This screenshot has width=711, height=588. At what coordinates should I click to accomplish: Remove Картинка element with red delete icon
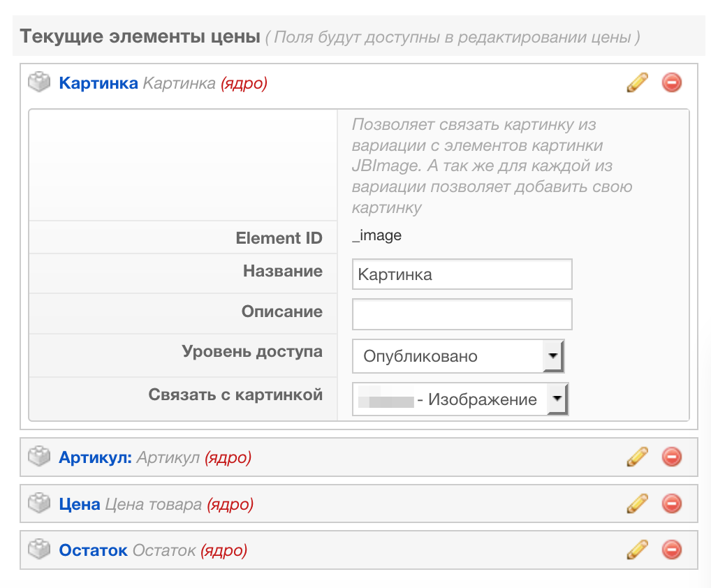671,83
